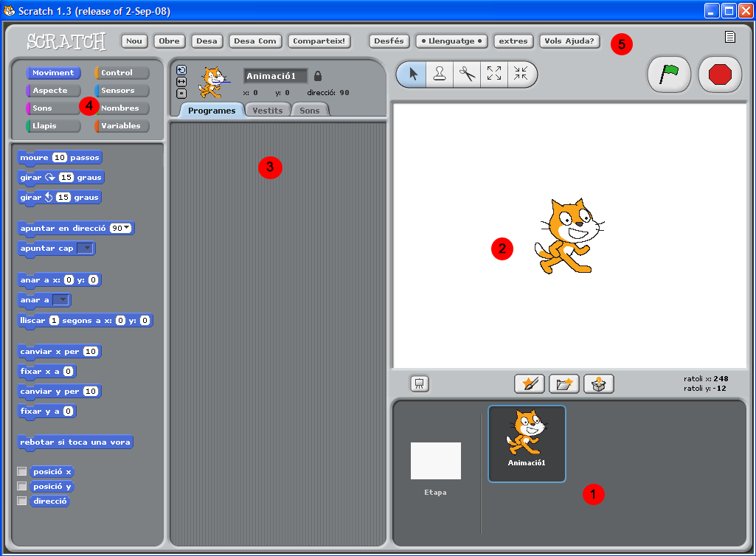The width and height of the screenshot is (756, 556).
Task: Click the Scratch logo
Action: 66,41
